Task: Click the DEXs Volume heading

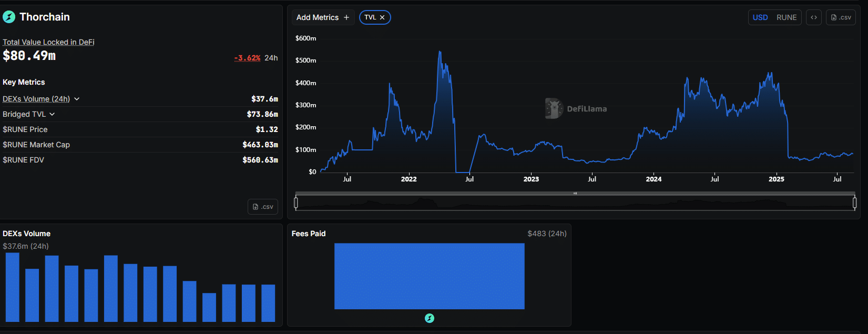Action: pos(26,234)
